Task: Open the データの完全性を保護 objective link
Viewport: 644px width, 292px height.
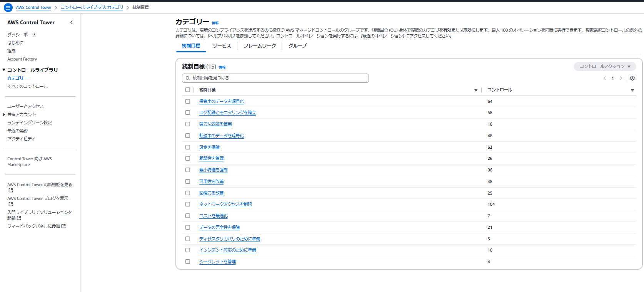Action: click(x=219, y=227)
